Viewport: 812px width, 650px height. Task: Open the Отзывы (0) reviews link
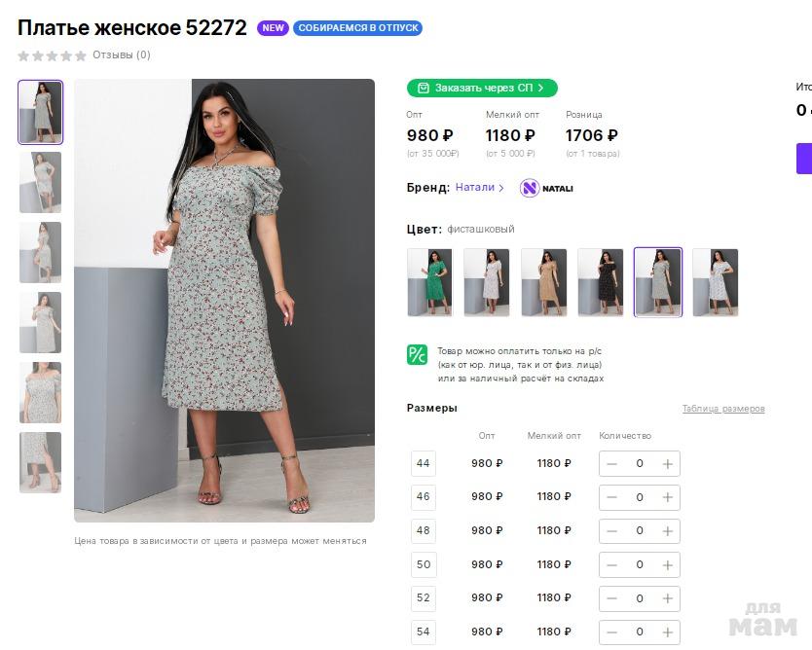[122, 55]
